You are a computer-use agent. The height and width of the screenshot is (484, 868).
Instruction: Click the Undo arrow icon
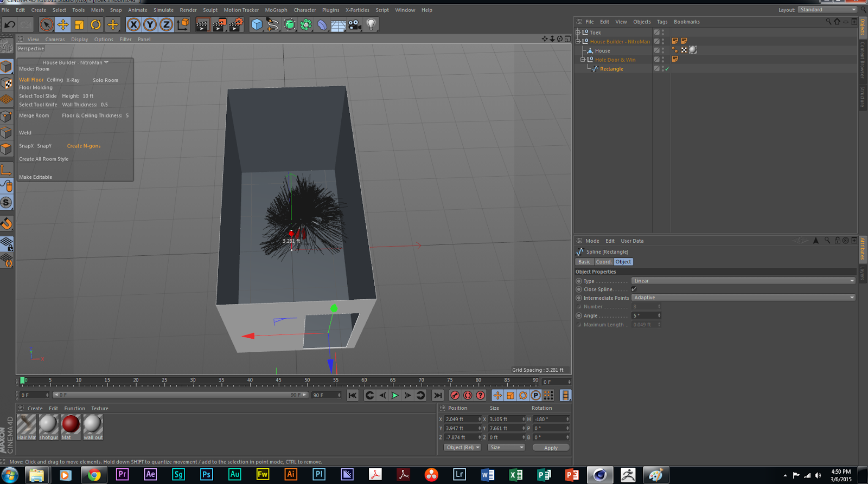click(x=9, y=24)
